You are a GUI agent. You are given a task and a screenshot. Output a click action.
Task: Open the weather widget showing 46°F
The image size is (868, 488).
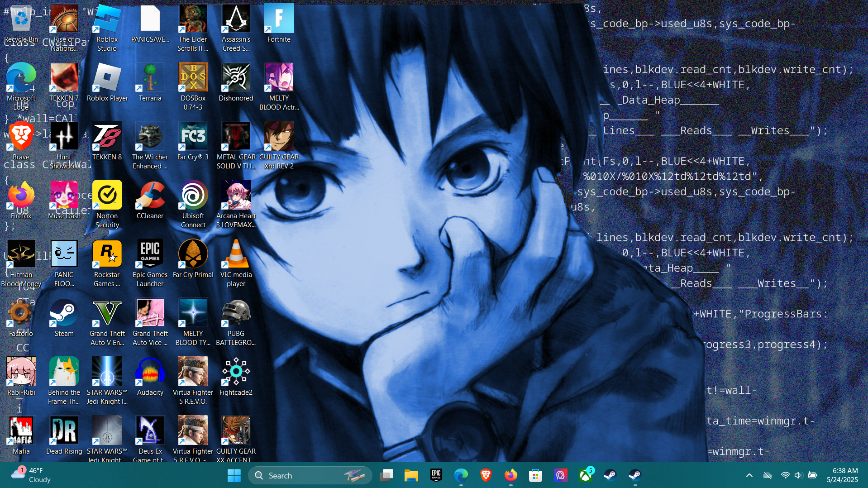32,476
